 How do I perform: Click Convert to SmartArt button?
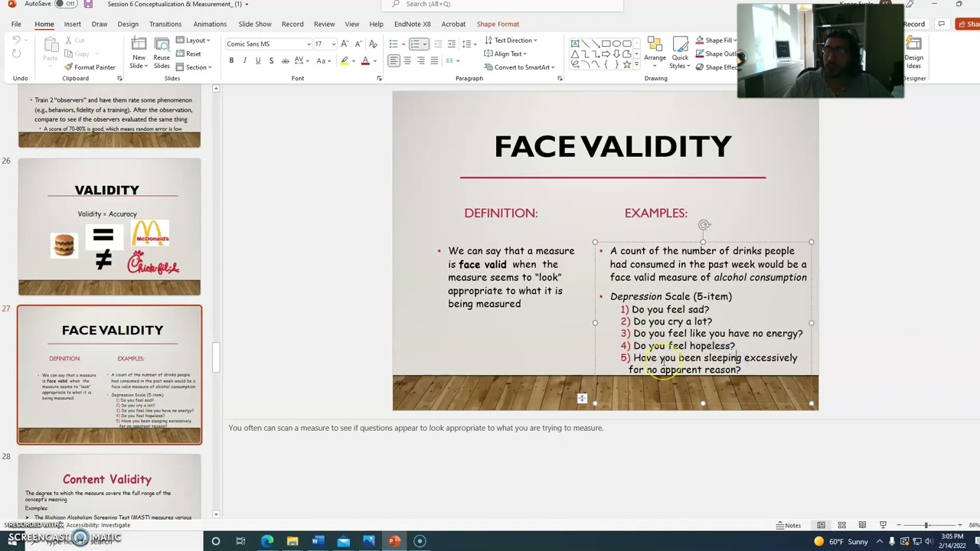pyautogui.click(x=520, y=67)
